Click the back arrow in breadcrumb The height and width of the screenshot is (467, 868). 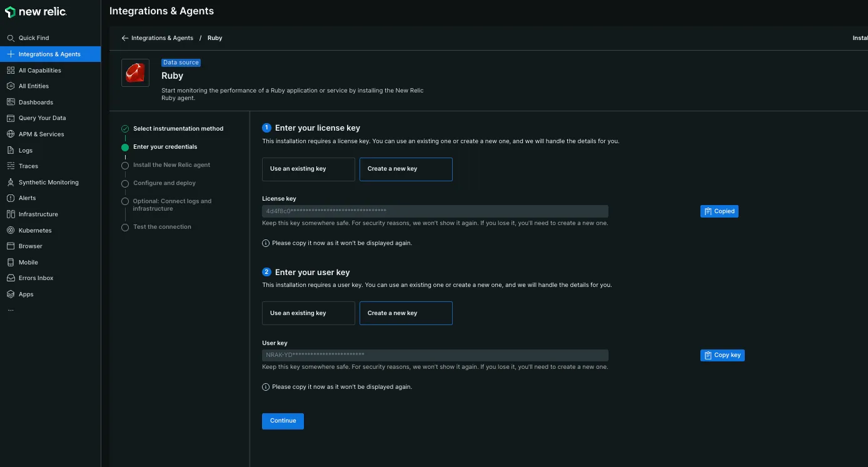[125, 38]
